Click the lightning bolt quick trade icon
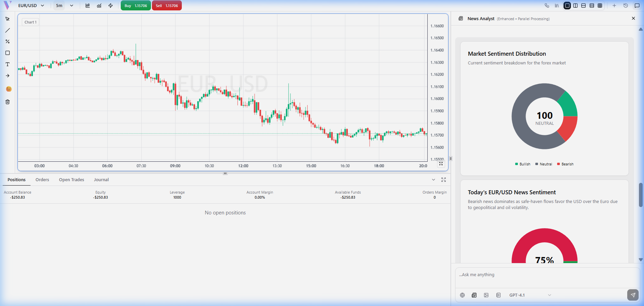Screen dimensions: 644x306 pyautogui.click(x=110, y=6)
